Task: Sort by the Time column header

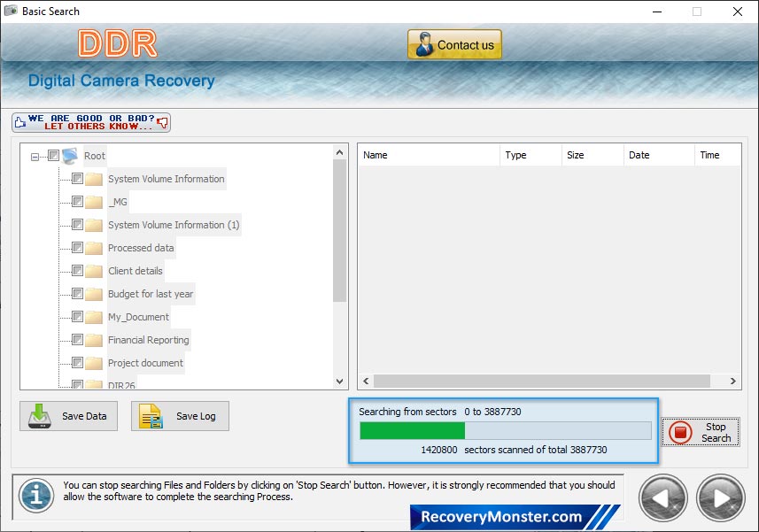Action: click(718, 155)
